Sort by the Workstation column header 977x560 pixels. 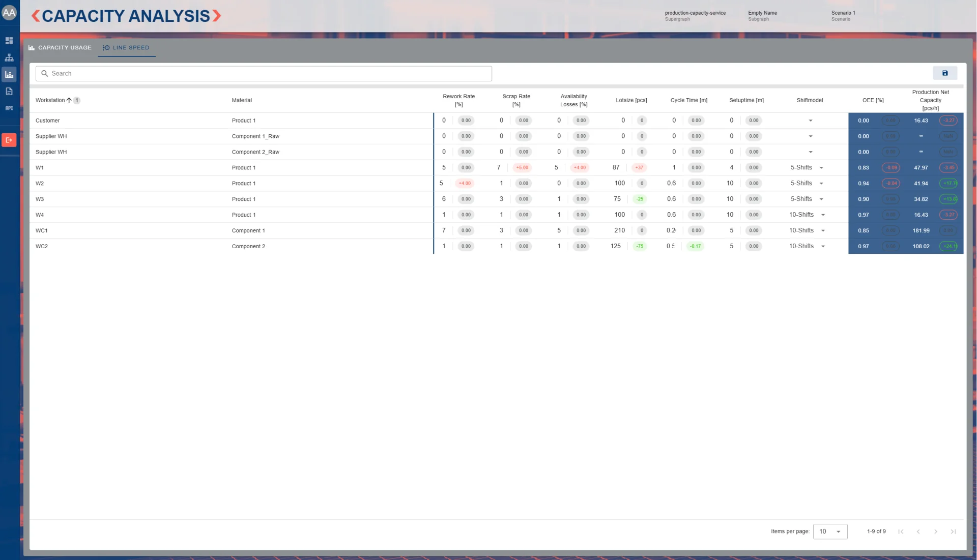click(50, 100)
